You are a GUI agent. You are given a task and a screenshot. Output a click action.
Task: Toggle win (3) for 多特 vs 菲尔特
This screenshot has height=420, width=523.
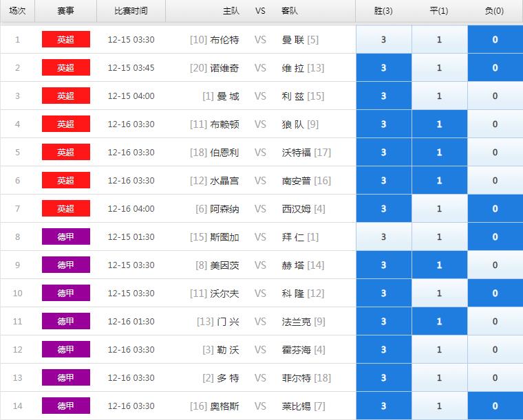point(383,377)
